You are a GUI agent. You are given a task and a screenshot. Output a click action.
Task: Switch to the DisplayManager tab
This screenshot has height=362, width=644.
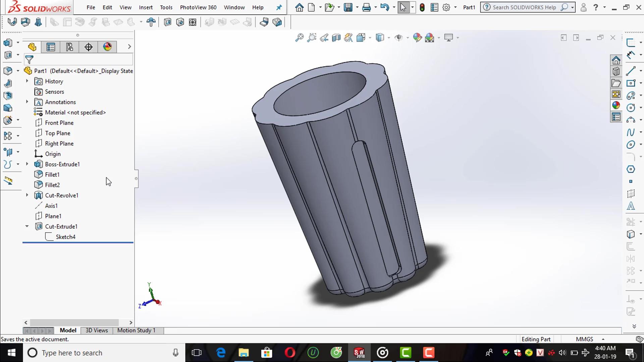[107, 47]
